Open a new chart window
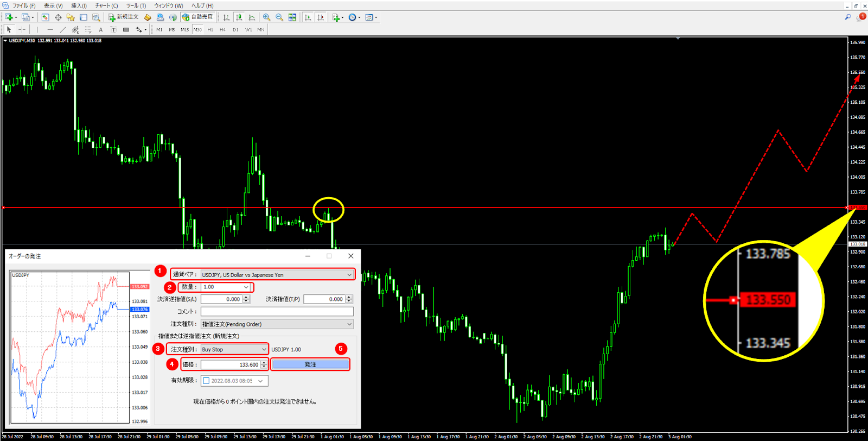 pos(9,17)
